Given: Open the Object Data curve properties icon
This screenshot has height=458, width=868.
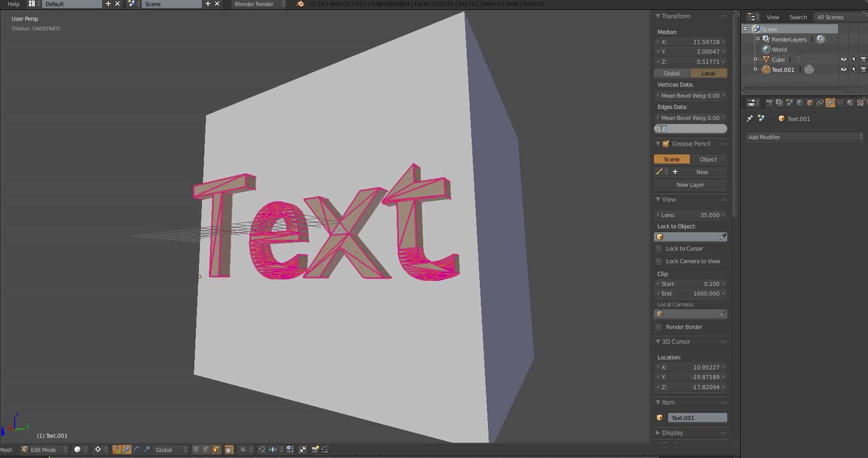Looking at the screenshot, I should click(840, 102).
